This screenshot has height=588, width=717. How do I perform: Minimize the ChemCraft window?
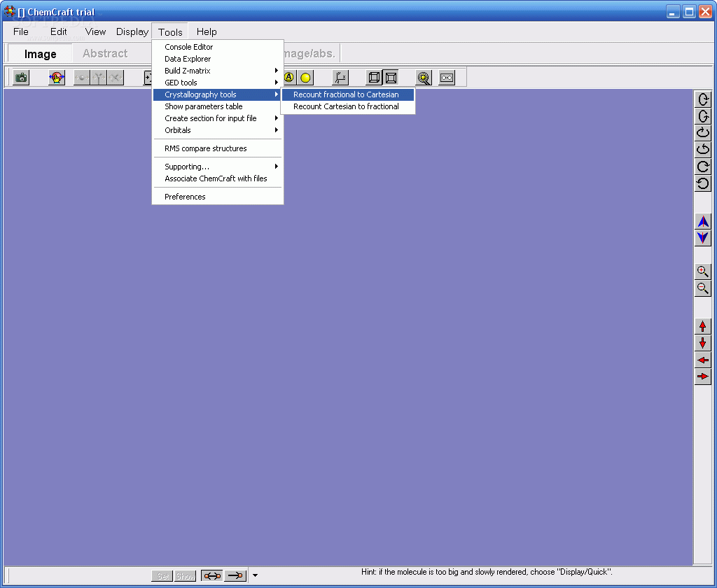[673, 11]
